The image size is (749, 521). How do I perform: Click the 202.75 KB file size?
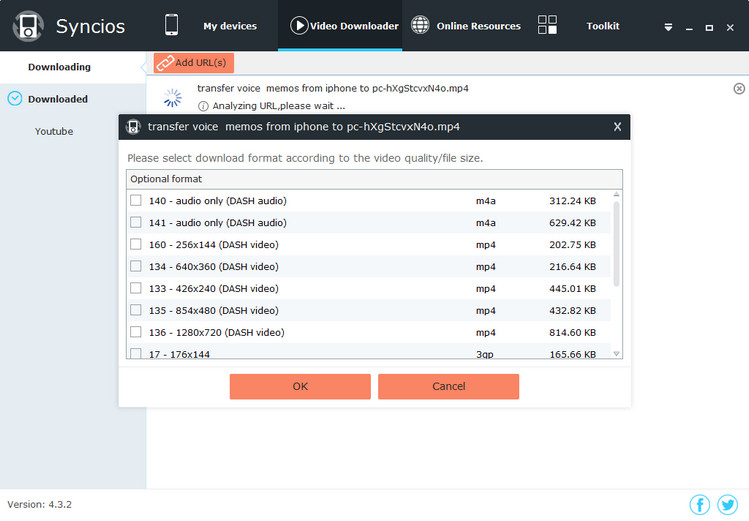pyautogui.click(x=572, y=245)
